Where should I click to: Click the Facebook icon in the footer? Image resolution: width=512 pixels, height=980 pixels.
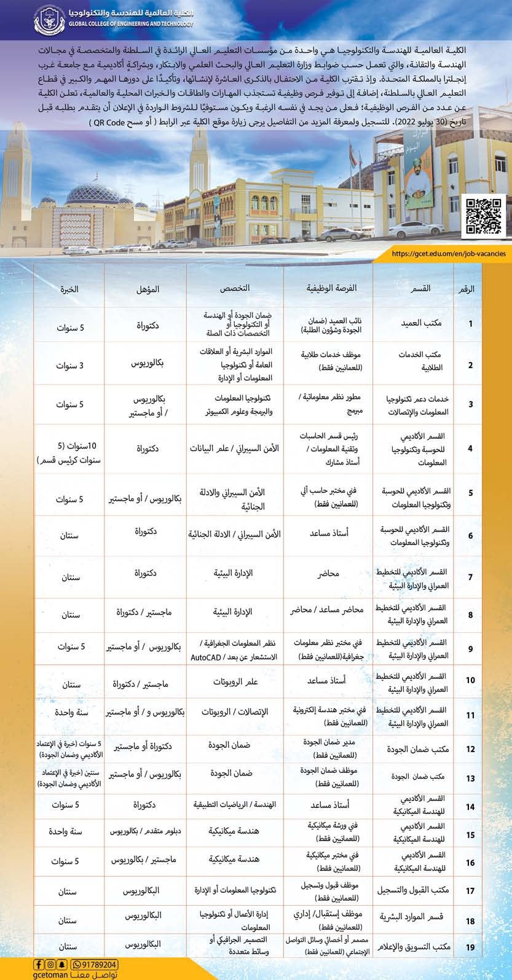click(39, 964)
